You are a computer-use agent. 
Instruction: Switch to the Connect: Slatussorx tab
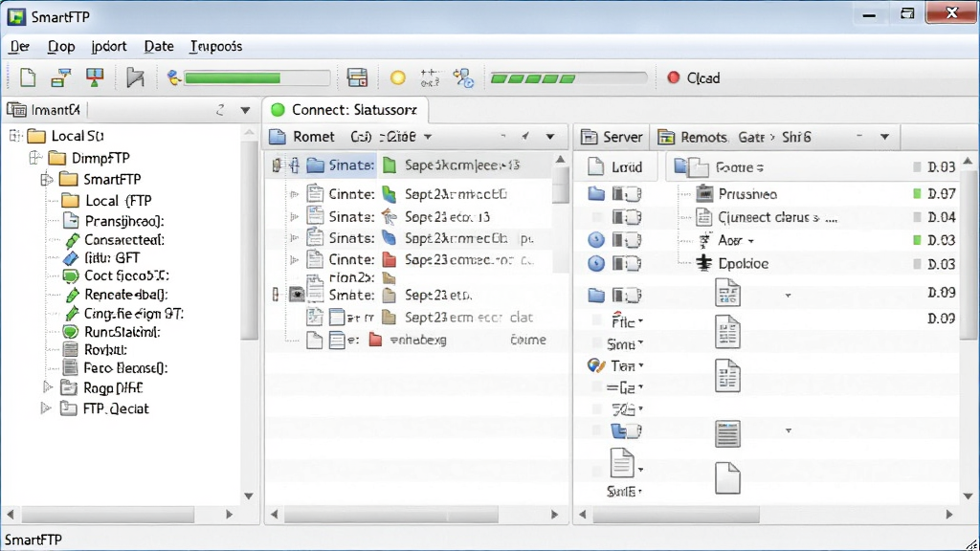tap(345, 110)
